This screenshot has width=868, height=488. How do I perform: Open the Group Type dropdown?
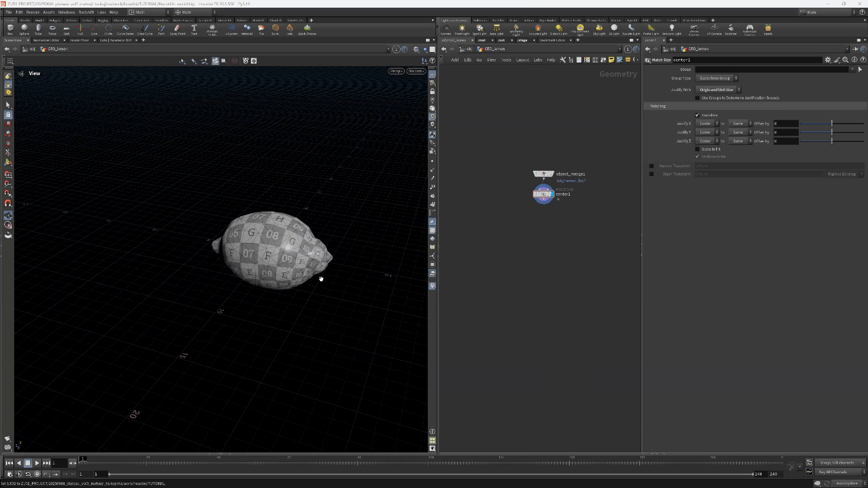click(x=717, y=78)
